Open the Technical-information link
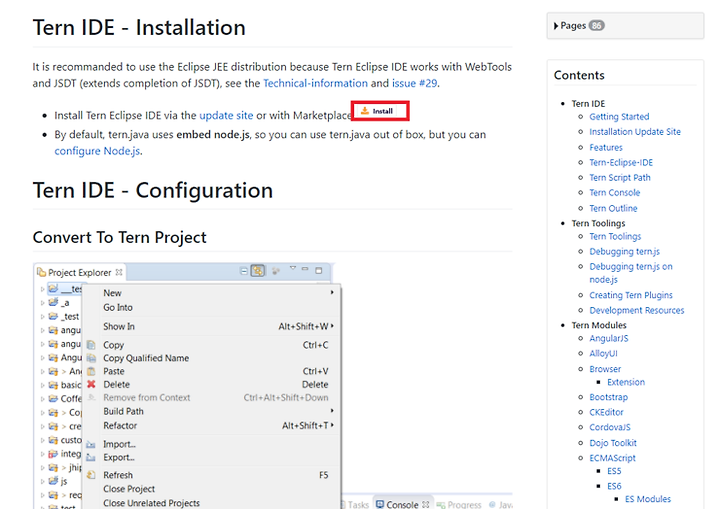Screen dimensions: 720x509 tap(315, 83)
